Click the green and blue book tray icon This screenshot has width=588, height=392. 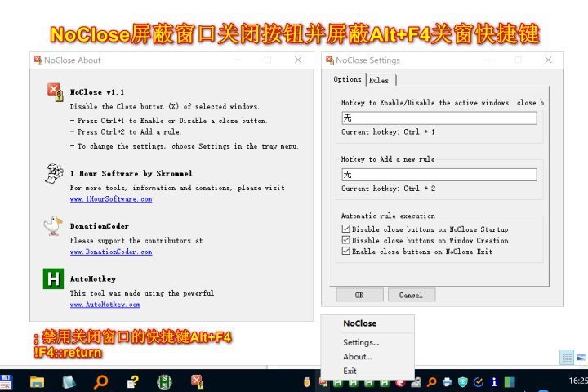click(510, 382)
